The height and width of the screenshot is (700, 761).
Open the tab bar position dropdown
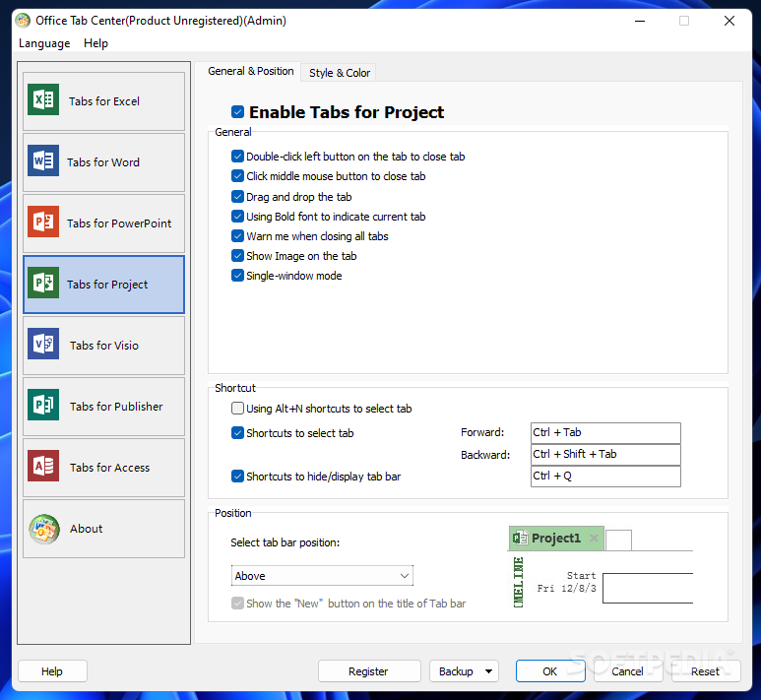click(x=322, y=576)
